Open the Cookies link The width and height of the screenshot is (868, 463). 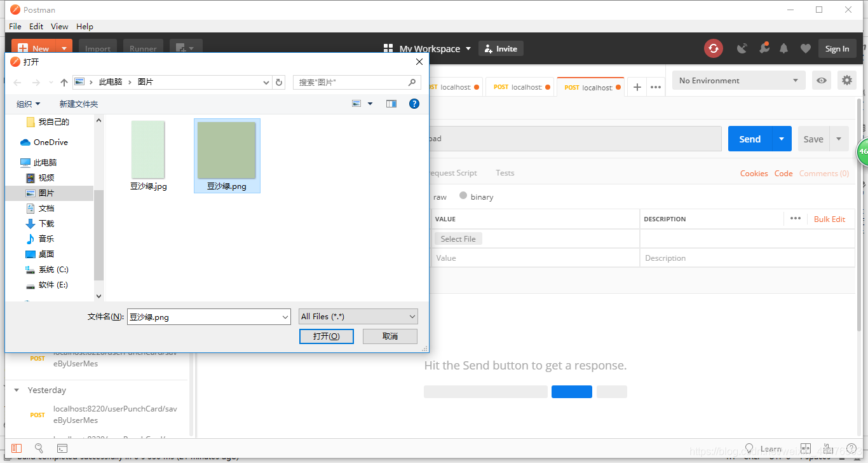click(754, 173)
